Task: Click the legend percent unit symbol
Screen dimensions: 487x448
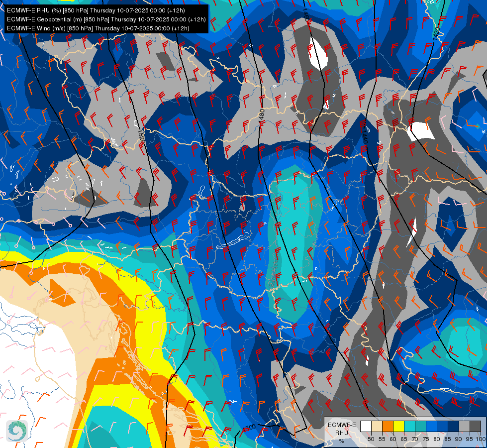Action: pyautogui.click(x=342, y=441)
